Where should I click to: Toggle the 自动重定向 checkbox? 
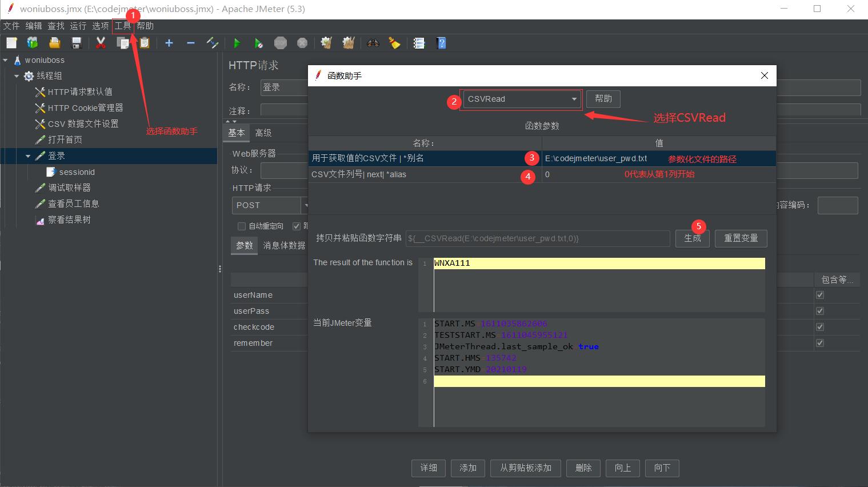(x=242, y=226)
